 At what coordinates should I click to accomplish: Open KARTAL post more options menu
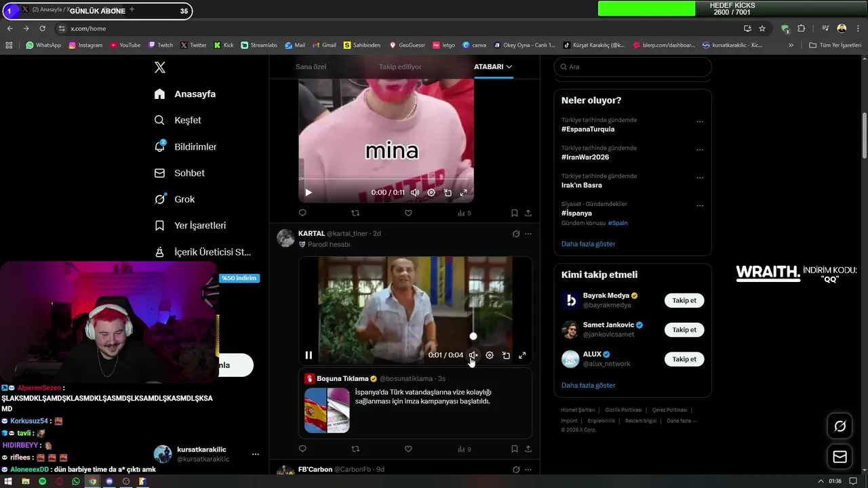click(x=528, y=234)
